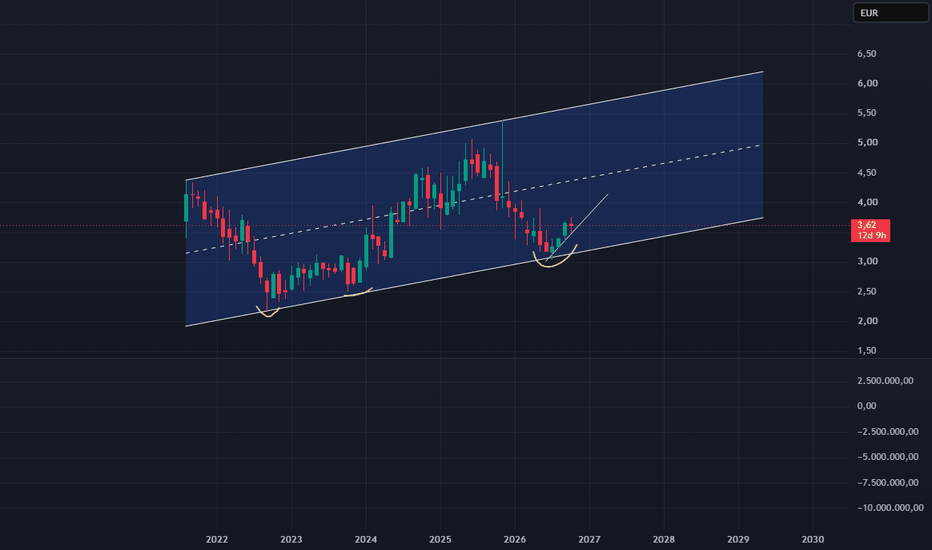Click the 2030 label on time axis
This screenshot has height=550, width=932.
point(813,539)
